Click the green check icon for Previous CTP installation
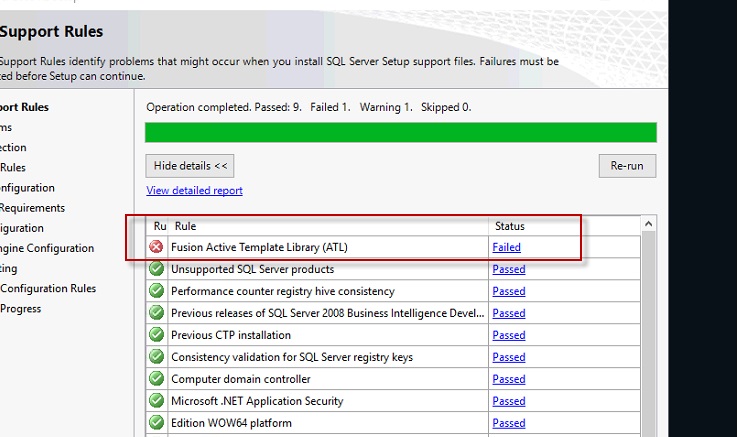The height and width of the screenshot is (437, 739). [156, 335]
